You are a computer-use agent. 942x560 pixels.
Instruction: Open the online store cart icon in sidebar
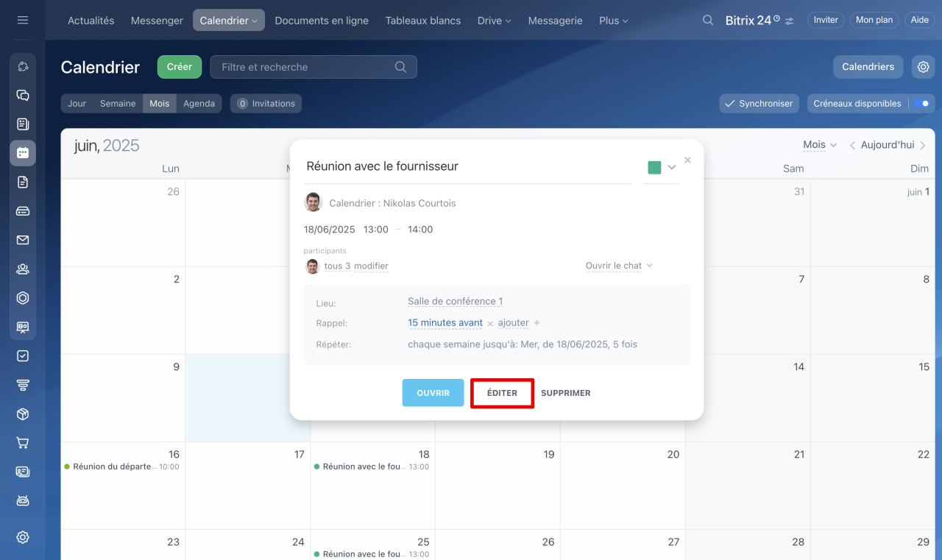point(23,443)
